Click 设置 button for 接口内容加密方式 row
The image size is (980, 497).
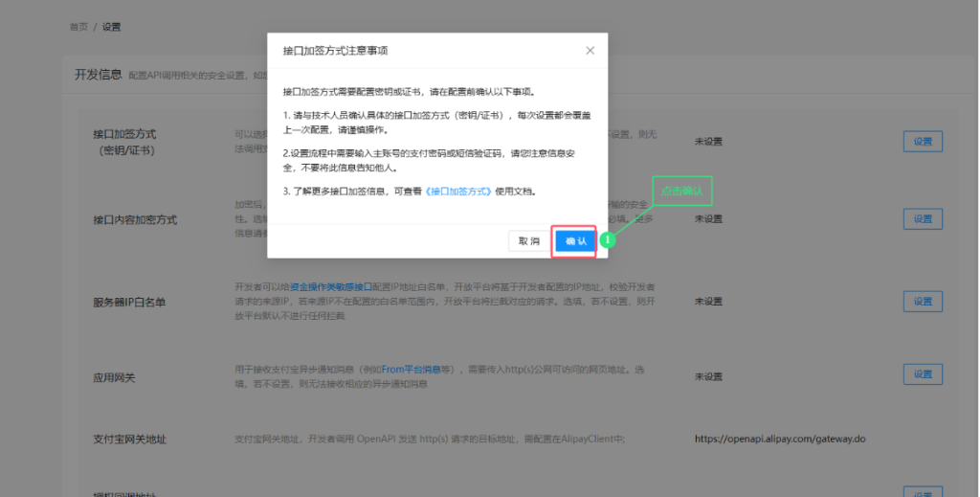pos(923,218)
